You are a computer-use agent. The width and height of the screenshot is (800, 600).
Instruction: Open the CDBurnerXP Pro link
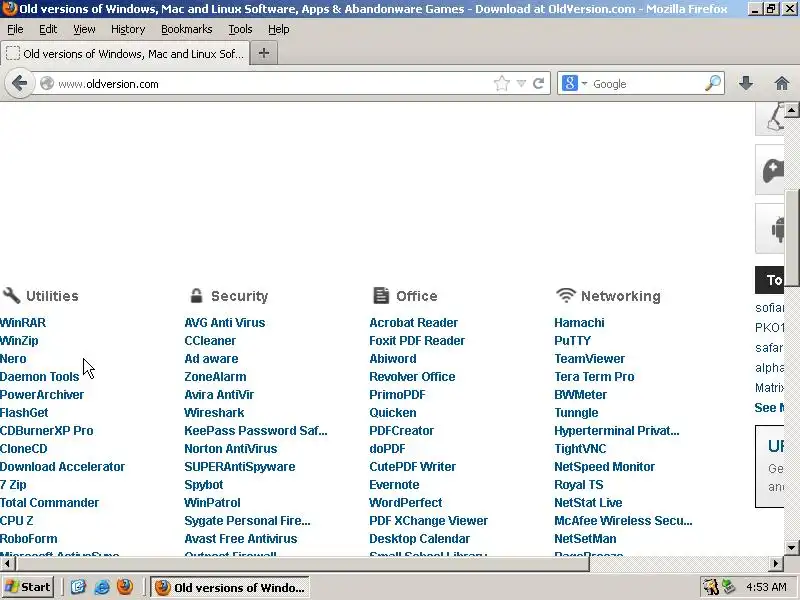click(x=46, y=431)
